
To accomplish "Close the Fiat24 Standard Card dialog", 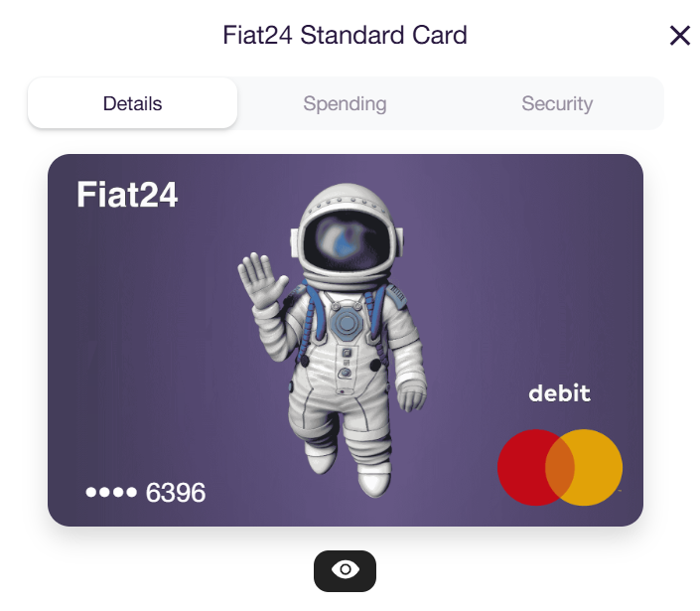I will (679, 37).
